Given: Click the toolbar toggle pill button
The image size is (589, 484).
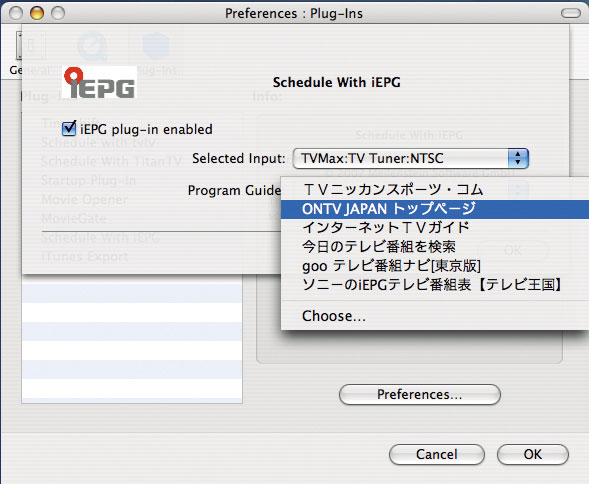Looking at the screenshot, I should (571, 14).
